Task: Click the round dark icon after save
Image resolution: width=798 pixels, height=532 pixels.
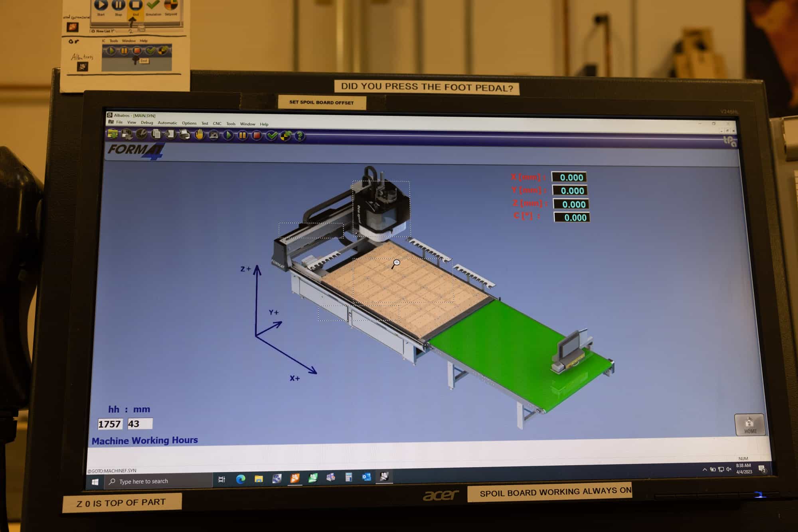Action: pos(142,134)
